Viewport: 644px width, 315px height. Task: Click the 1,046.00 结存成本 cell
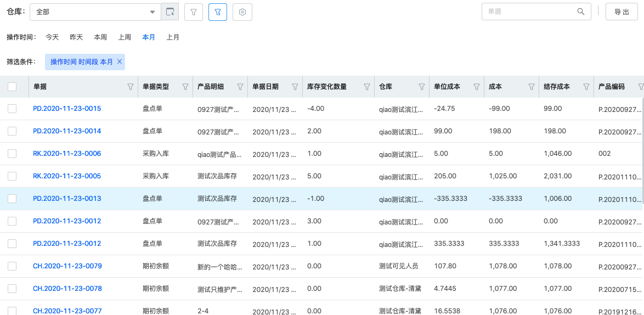click(x=557, y=154)
